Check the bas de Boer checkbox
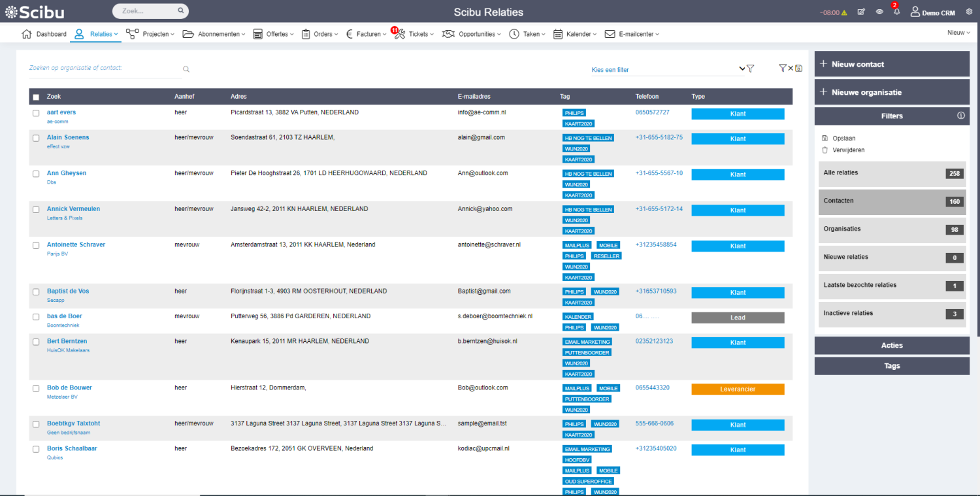This screenshot has width=980, height=496. pos(36,317)
